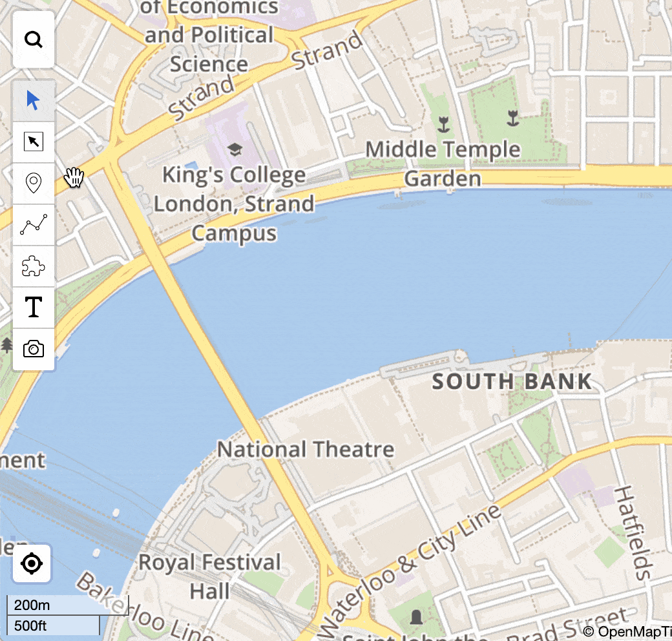Click the 500ft scale bar
This screenshot has width=672, height=641.
pyautogui.click(x=53, y=625)
